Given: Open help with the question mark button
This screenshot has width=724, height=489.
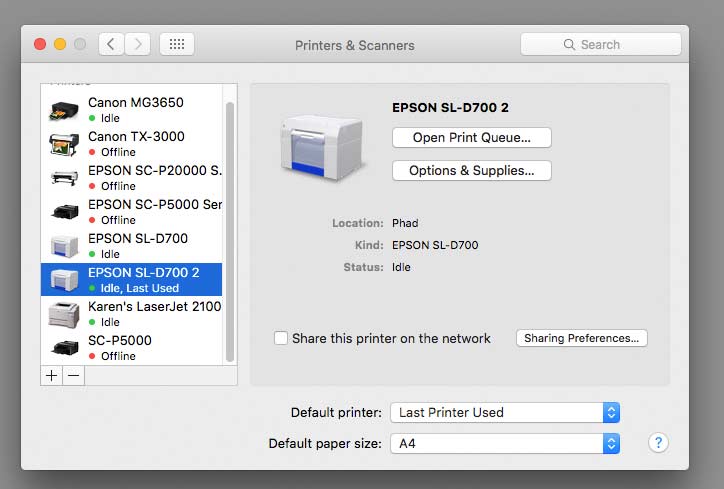Looking at the screenshot, I should point(658,443).
